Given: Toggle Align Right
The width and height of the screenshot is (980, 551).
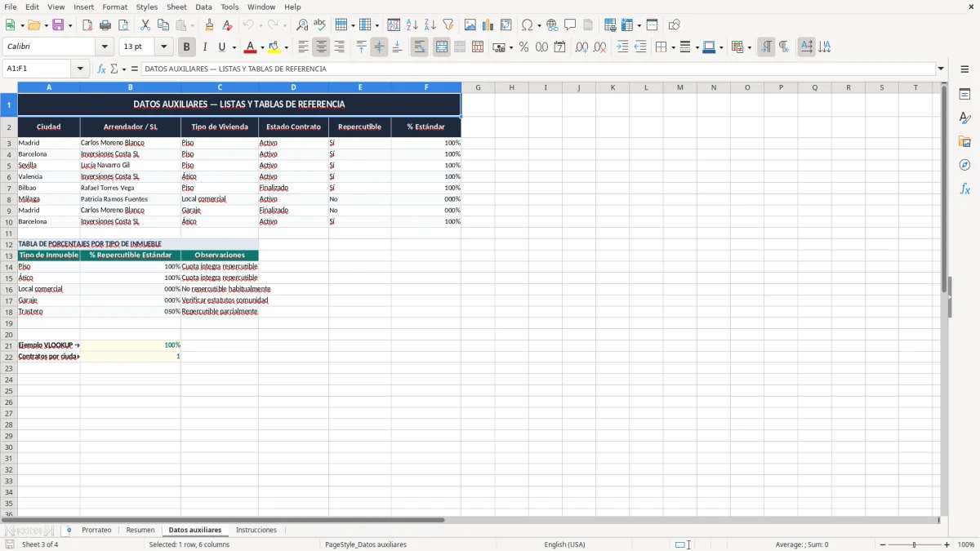Looking at the screenshot, I should [x=339, y=47].
